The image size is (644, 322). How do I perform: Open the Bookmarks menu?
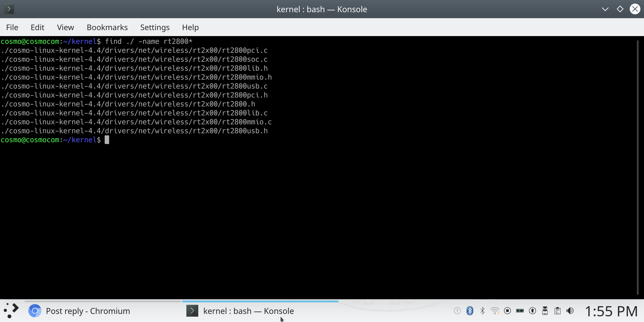[x=107, y=27]
